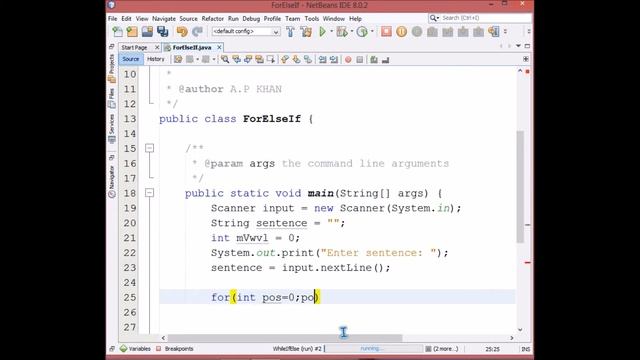This screenshot has width=640, height=360.
Task: Click Clean and Build Project icon
Action: click(306, 31)
